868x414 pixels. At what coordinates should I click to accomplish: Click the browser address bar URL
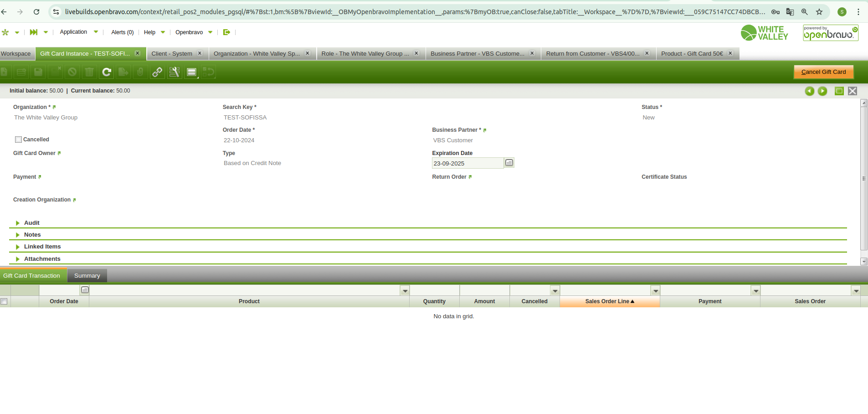[x=415, y=12]
